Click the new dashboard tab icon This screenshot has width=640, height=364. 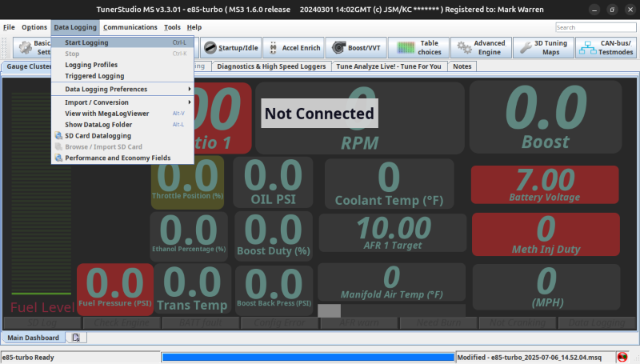coord(76,338)
